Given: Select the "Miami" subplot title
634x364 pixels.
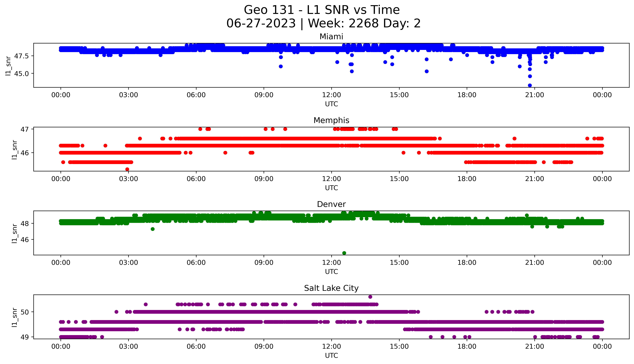Looking at the screenshot, I should coord(331,36).
